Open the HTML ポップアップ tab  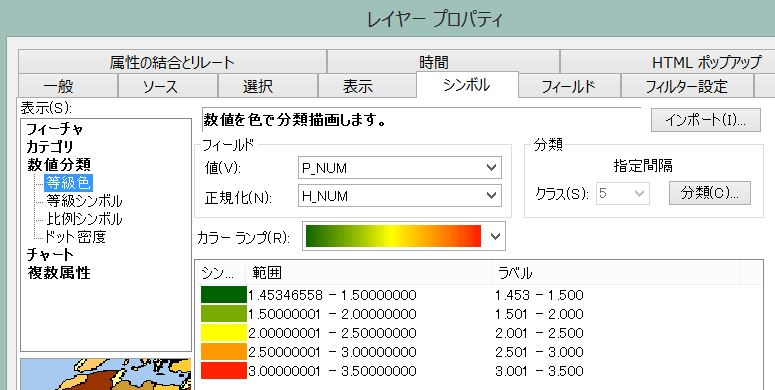pos(706,62)
